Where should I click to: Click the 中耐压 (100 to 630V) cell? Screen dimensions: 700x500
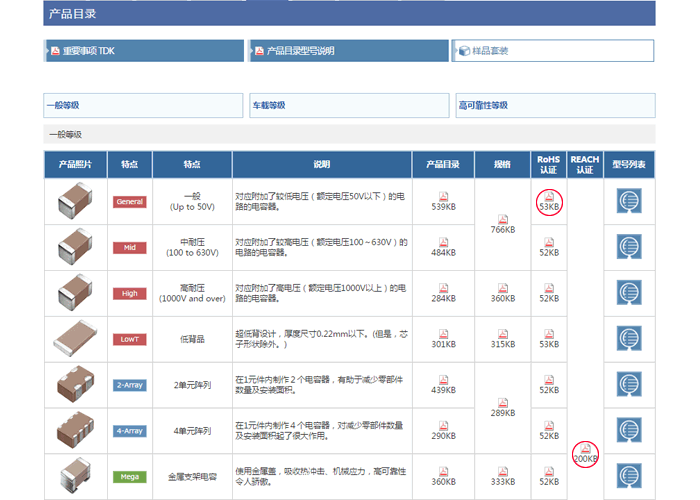tap(192, 248)
